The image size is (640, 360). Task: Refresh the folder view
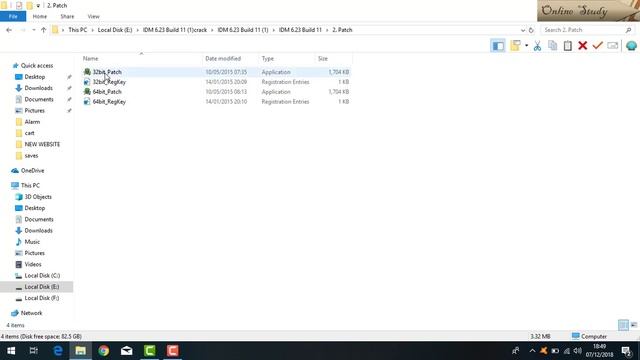pyautogui.click(x=531, y=30)
